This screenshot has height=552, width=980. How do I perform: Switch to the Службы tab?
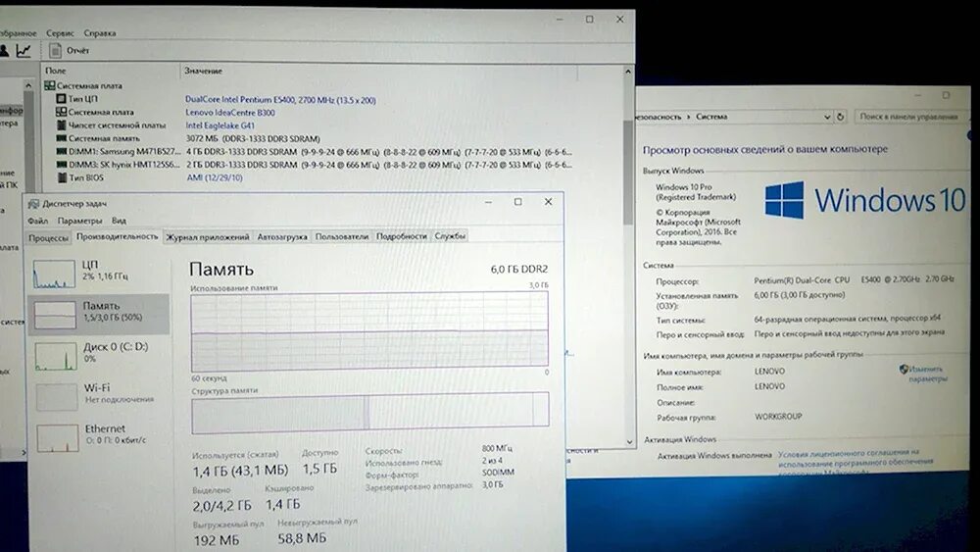pos(450,236)
